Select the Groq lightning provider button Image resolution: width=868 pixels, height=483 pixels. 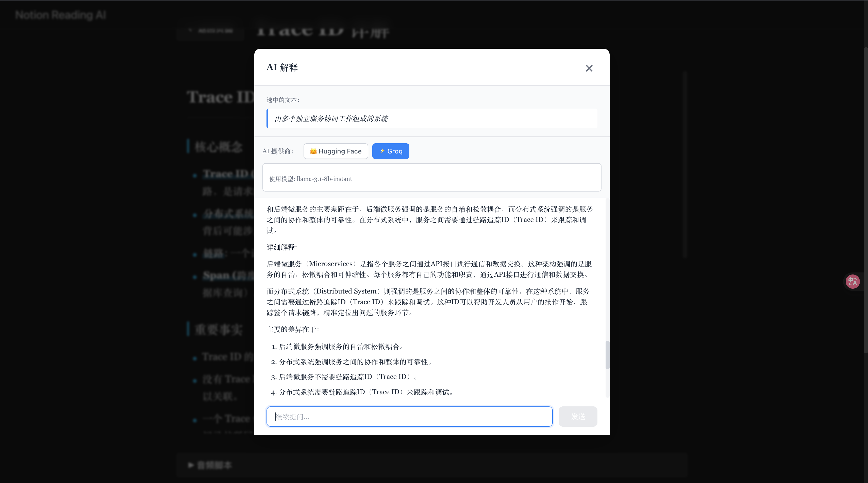point(391,151)
